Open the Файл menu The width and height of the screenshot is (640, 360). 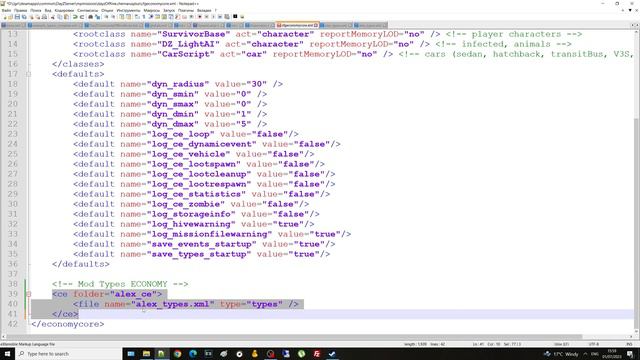pyautogui.click(x=7, y=11)
